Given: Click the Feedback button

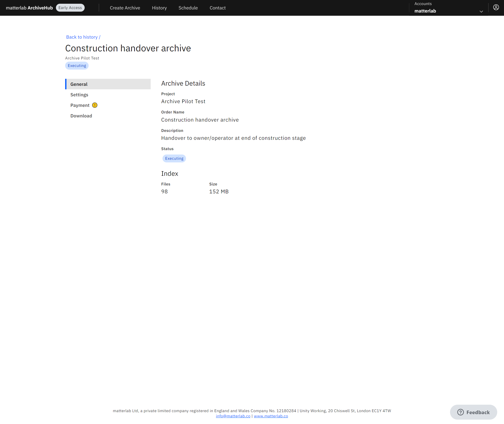Looking at the screenshot, I should tap(473, 412).
